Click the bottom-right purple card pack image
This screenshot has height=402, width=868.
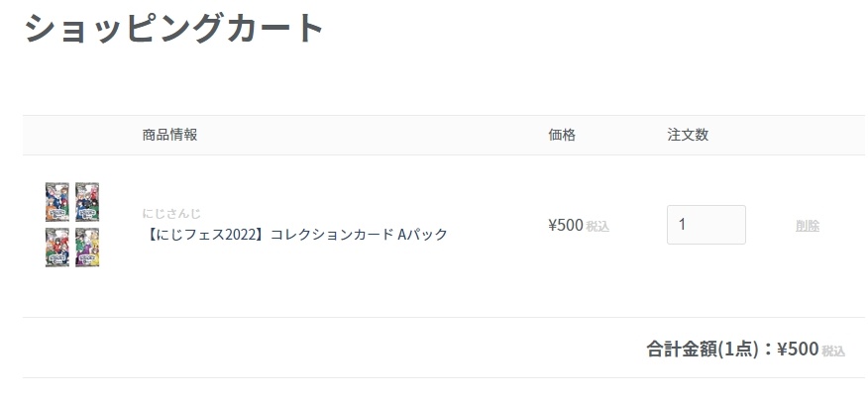click(87, 248)
